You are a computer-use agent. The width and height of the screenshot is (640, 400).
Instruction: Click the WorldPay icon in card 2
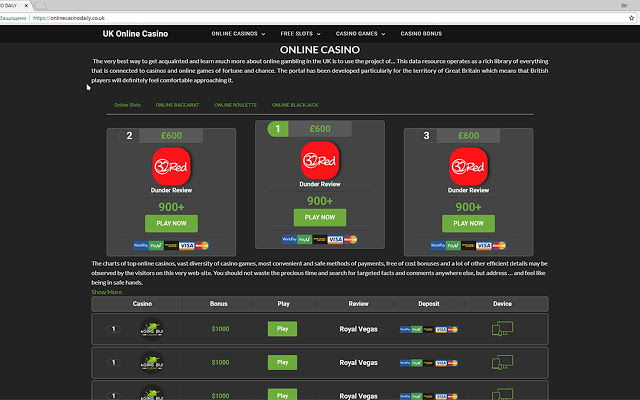click(141, 245)
